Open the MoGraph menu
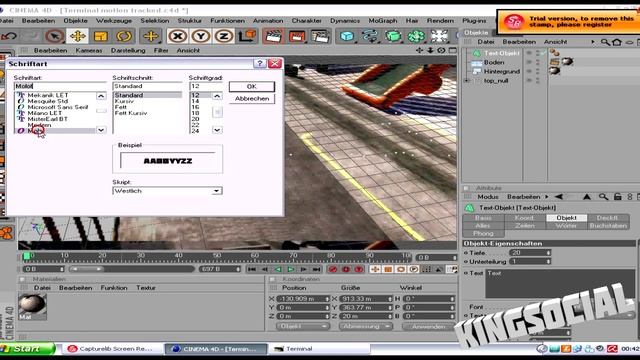 pos(382,20)
